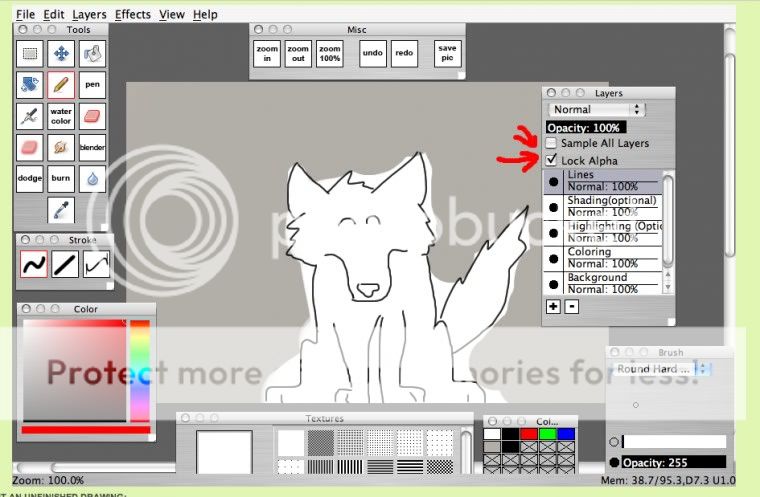Uncheck the Lock Alpha checkbox
Viewport: 760px width, 497px height.
tap(553, 161)
